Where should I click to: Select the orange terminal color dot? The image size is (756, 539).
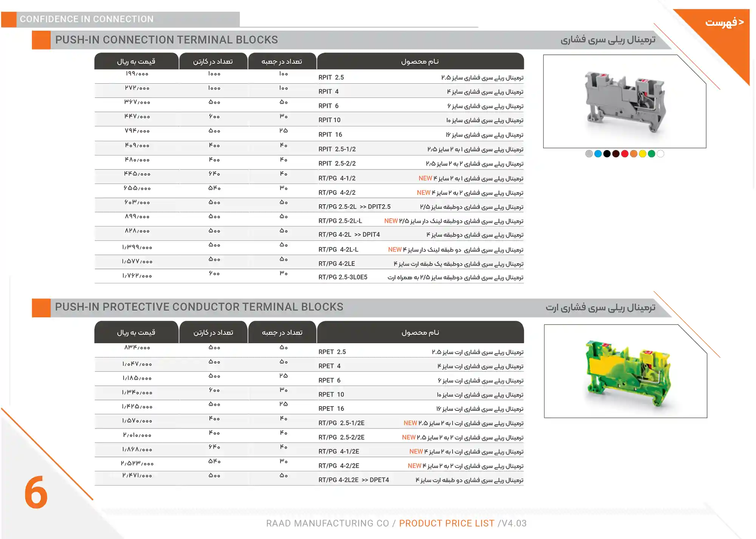click(x=634, y=154)
